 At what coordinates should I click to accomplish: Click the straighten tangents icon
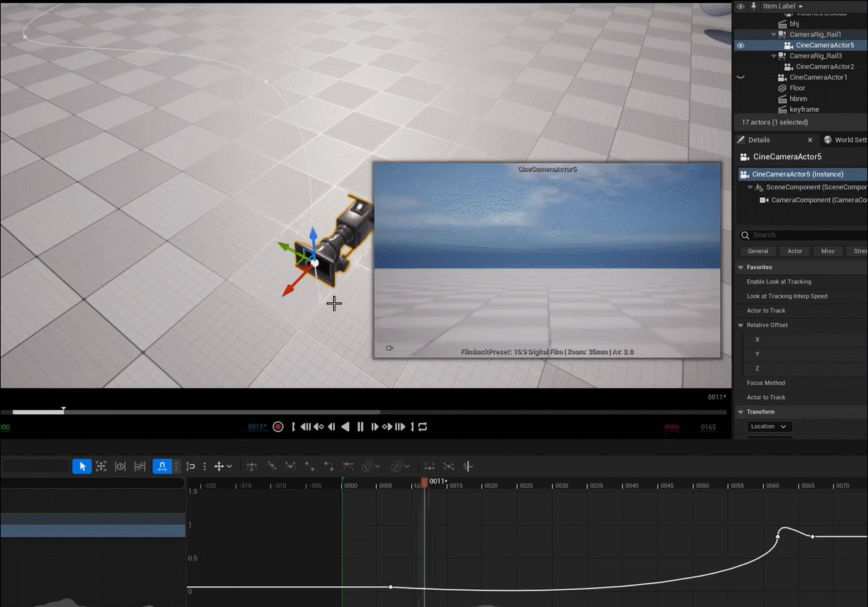click(448, 466)
